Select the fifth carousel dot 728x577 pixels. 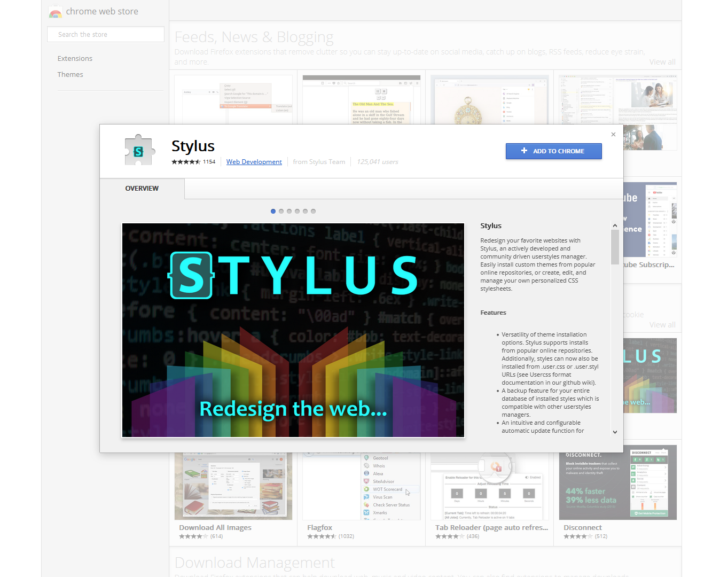click(305, 211)
